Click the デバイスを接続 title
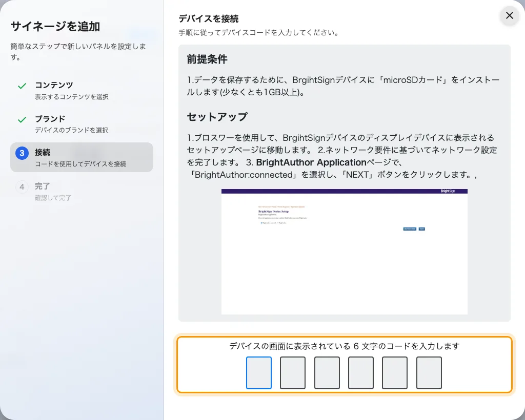The image size is (525, 420). pos(209,19)
